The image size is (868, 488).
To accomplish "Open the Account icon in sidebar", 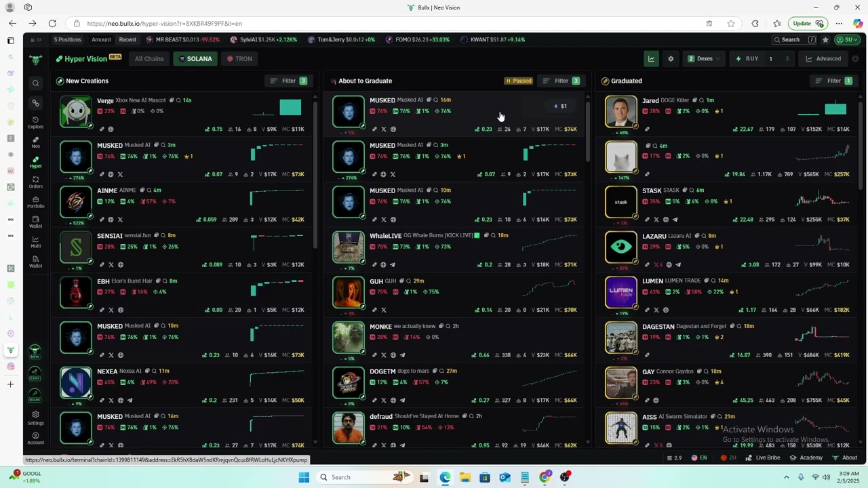I will click(x=35, y=438).
